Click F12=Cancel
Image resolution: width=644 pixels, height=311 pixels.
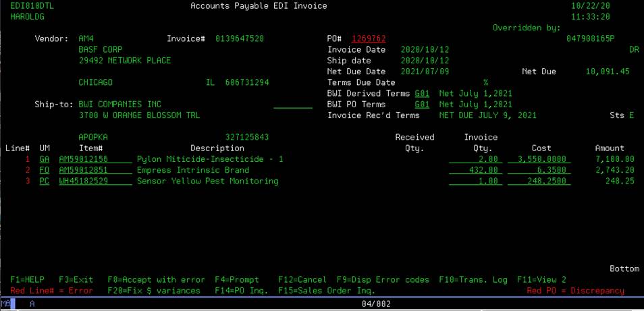coord(302,279)
